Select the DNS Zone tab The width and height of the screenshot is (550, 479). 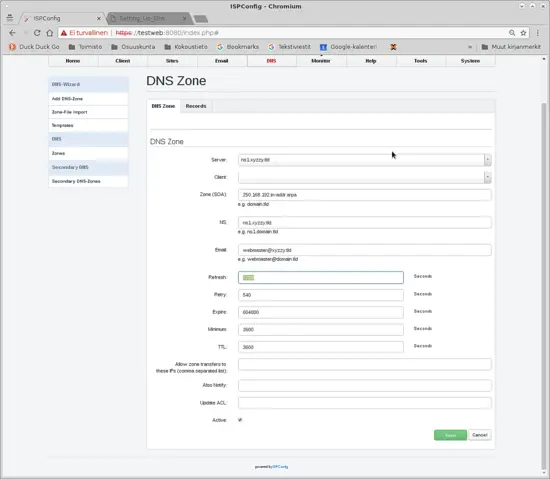[163, 106]
